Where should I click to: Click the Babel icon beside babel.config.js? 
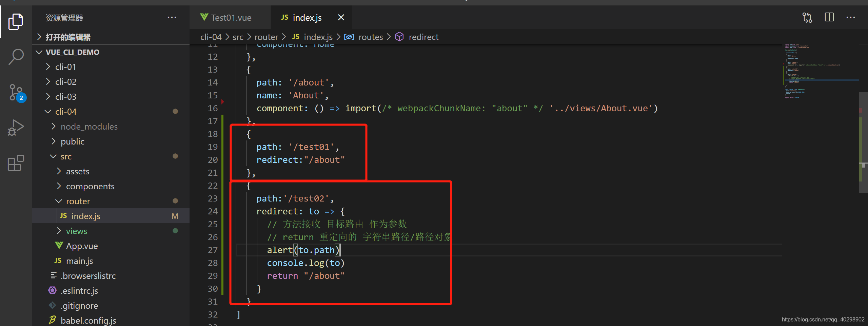pos(53,320)
